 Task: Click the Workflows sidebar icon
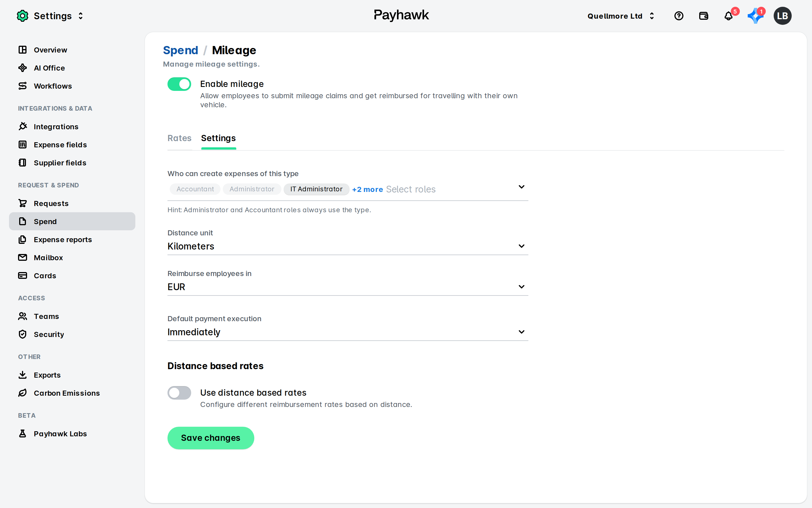click(23, 86)
